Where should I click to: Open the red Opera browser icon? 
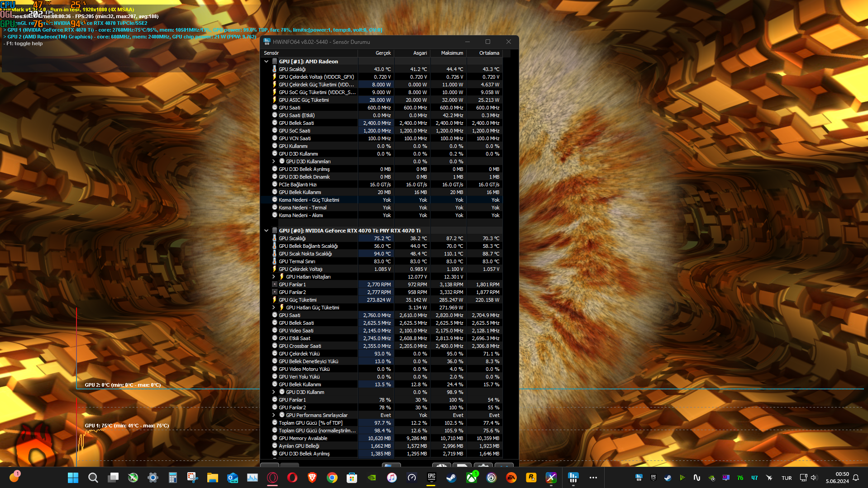tap(292, 478)
